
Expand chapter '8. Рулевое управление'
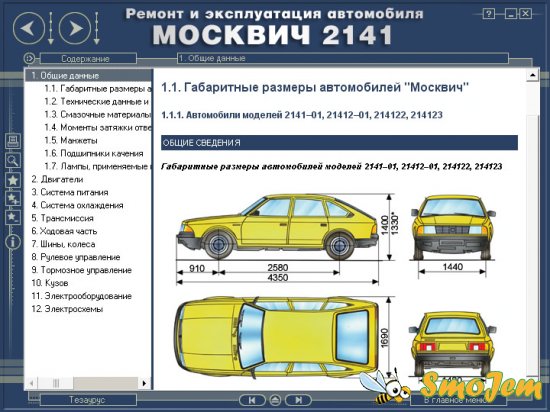pyautogui.click(x=76, y=257)
